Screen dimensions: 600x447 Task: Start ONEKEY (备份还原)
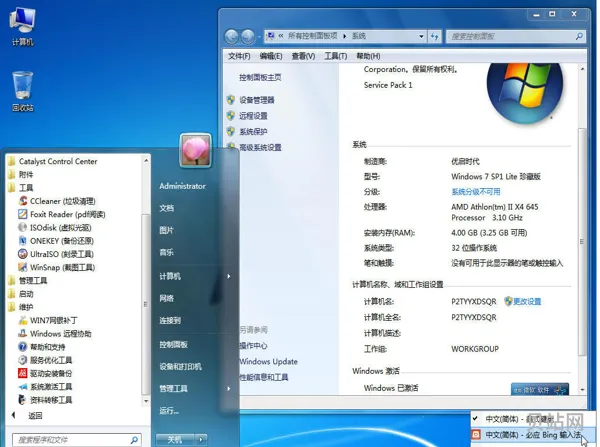[x=56, y=241]
